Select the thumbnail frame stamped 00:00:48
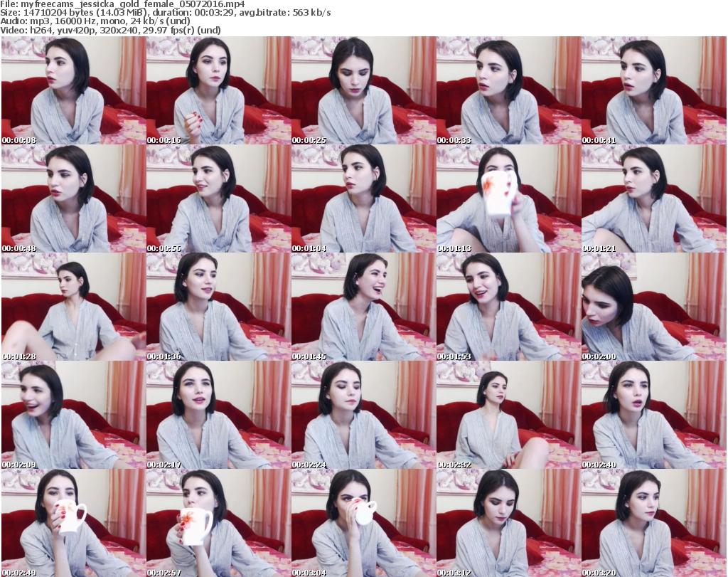Image resolution: width=728 pixels, height=577 pixels. 73,198
